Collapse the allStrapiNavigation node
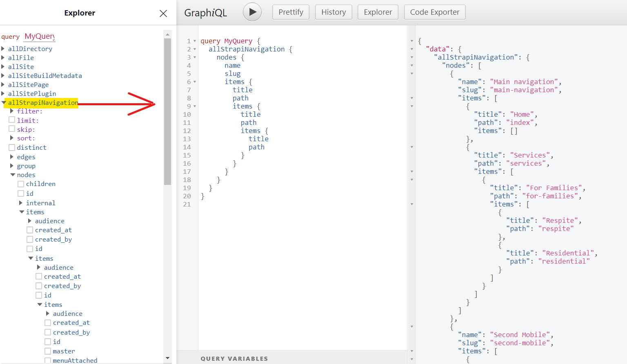Viewport: 627px width, 364px height. tap(4, 102)
